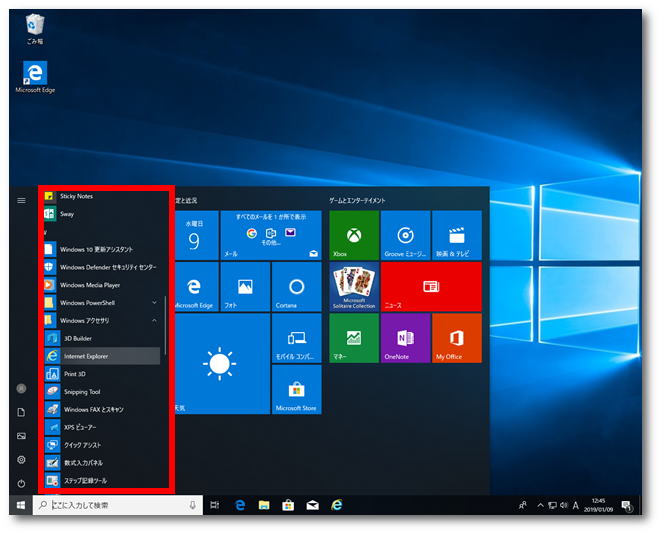Open the 映画 & テレビ tile
The width and height of the screenshot is (661, 534).
457,235
